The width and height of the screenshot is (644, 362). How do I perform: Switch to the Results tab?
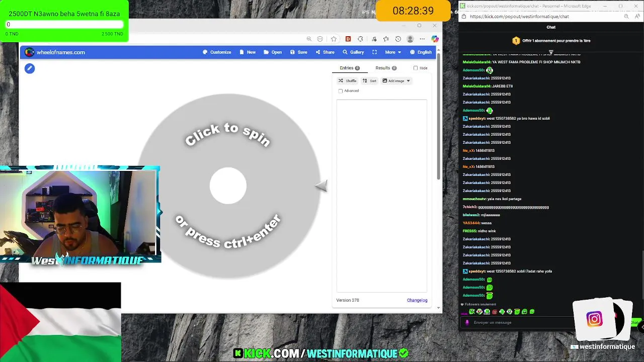point(386,68)
